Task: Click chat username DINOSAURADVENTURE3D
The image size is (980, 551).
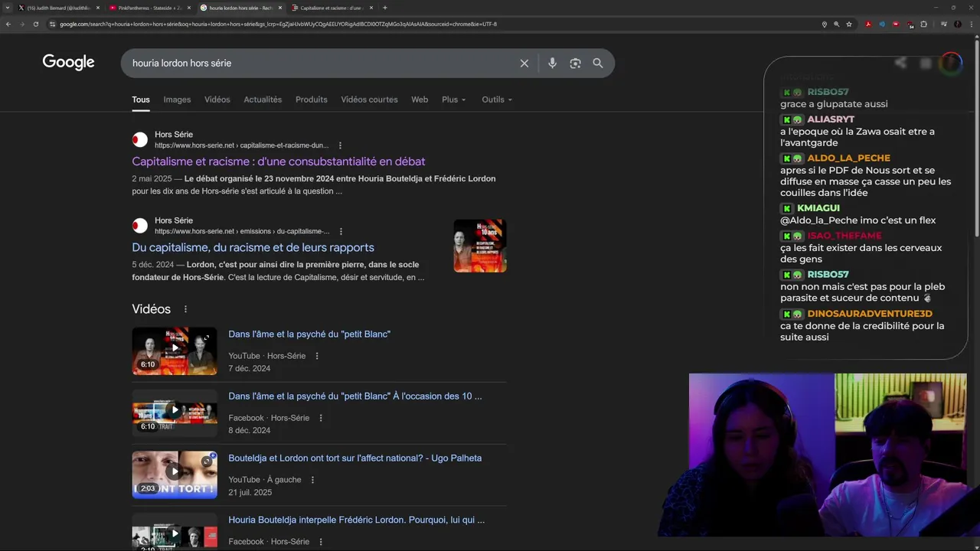Action: click(870, 314)
